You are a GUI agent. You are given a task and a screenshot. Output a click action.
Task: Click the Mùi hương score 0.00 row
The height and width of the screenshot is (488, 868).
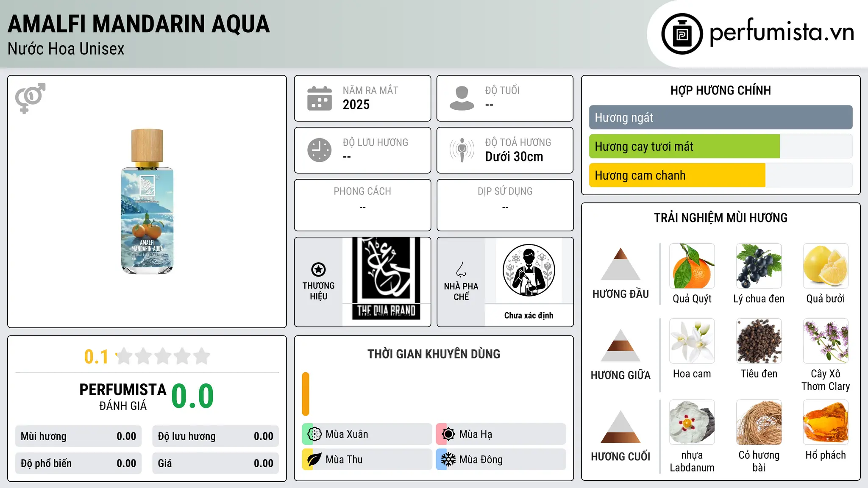[78, 436]
